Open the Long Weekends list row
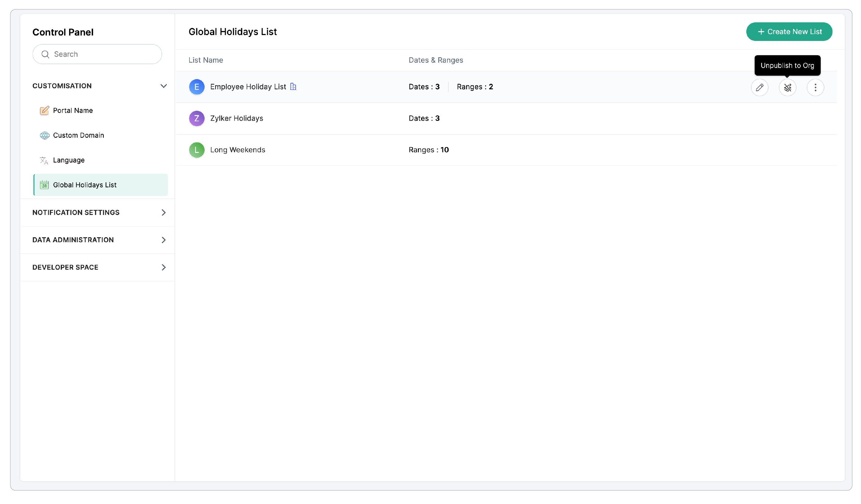Image resolution: width=861 pixels, height=504 pixels. coord(237,150)
